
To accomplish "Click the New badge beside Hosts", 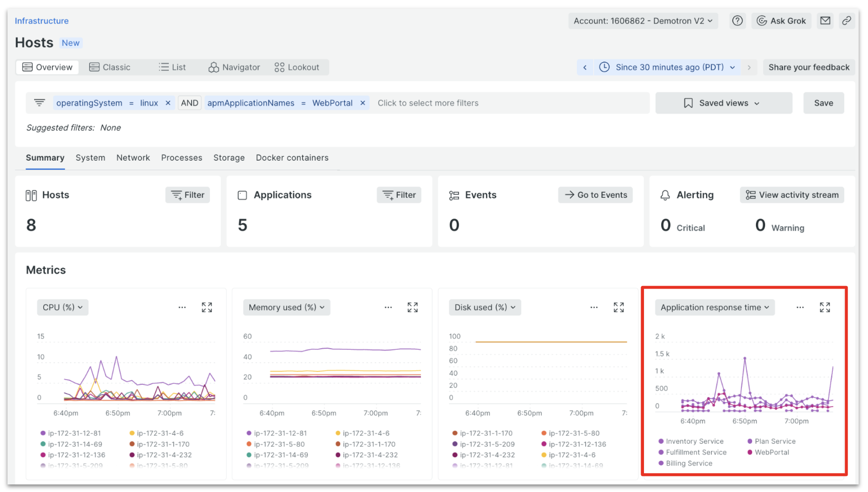I will pos(70,43).
